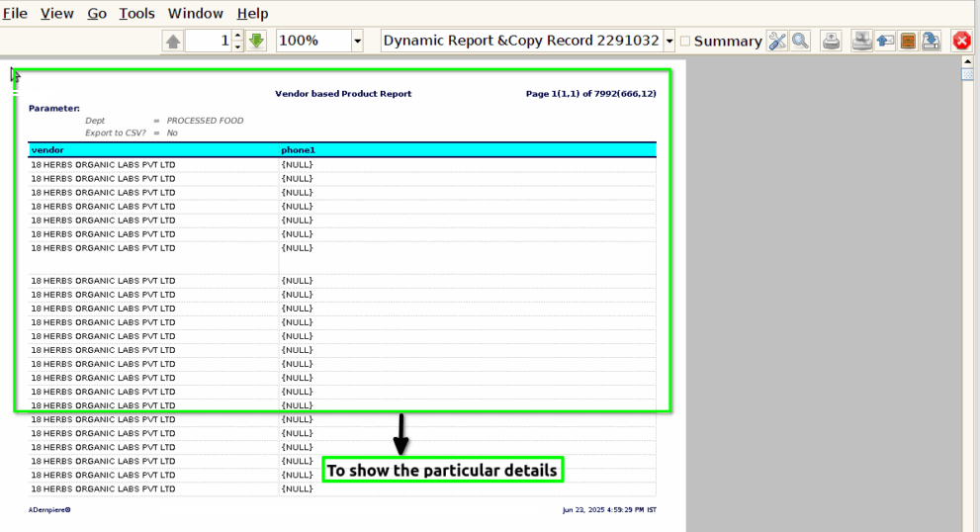Image resolution: width=980 pixels, height=532 pixels.
Task: Click the 'ADempiere' footer text
Action: click(49, 510)
